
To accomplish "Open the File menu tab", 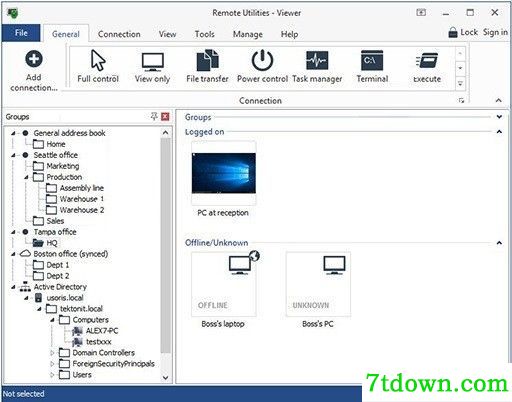I will 21,33.
